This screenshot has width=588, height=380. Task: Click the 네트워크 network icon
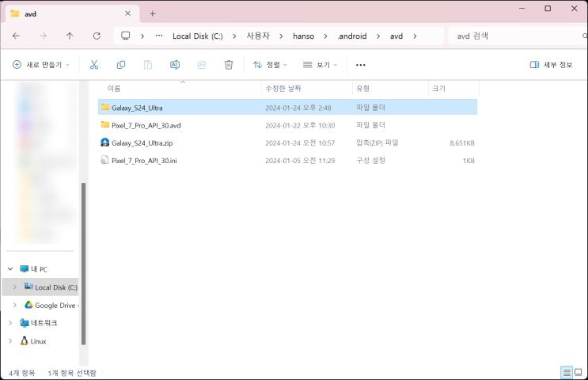(24, 323)
